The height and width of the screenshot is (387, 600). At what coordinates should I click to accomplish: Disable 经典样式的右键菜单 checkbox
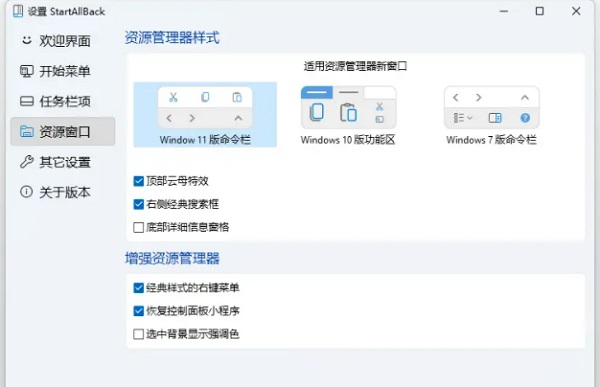(x=139, y=287)
